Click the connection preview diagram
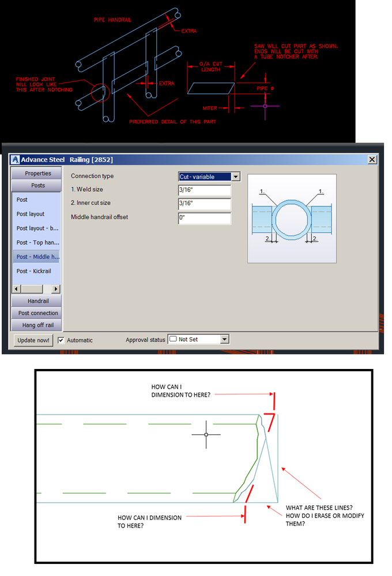Screen dimensions: 392x576 coord(292,219)
